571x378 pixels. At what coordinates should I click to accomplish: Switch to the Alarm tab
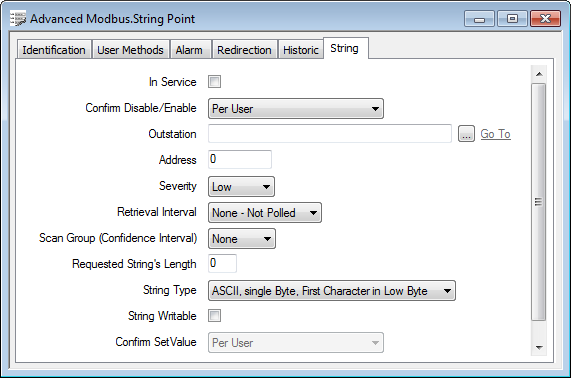pos(189,50)
